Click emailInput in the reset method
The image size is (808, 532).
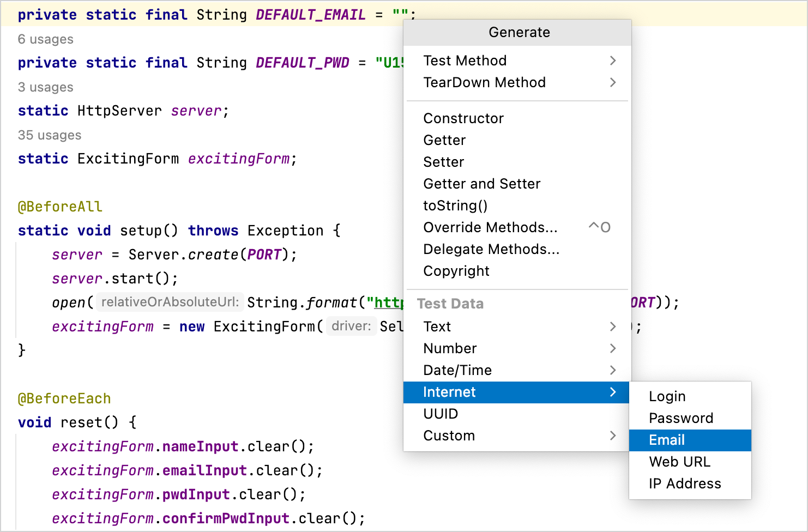(x=204, y=470)
